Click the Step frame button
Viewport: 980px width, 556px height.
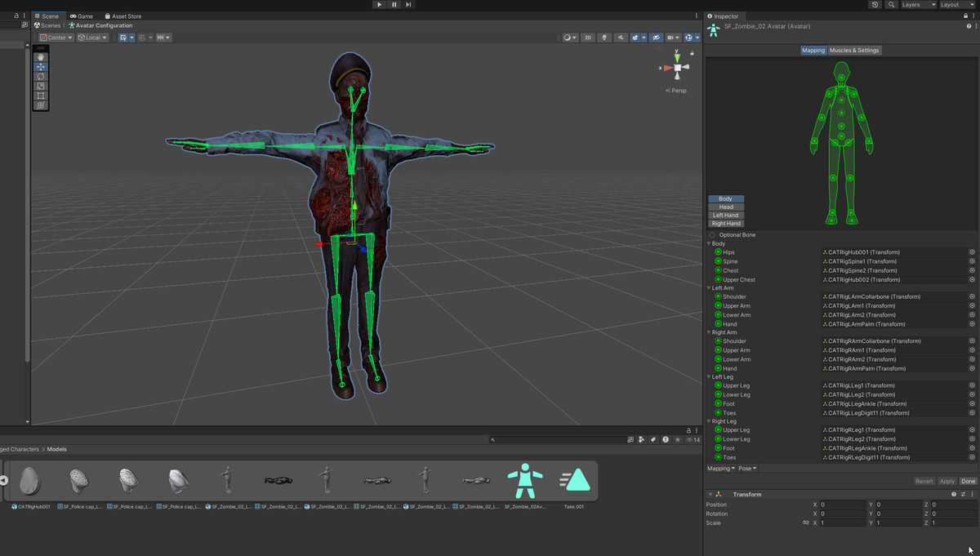(x=408, y=5)
